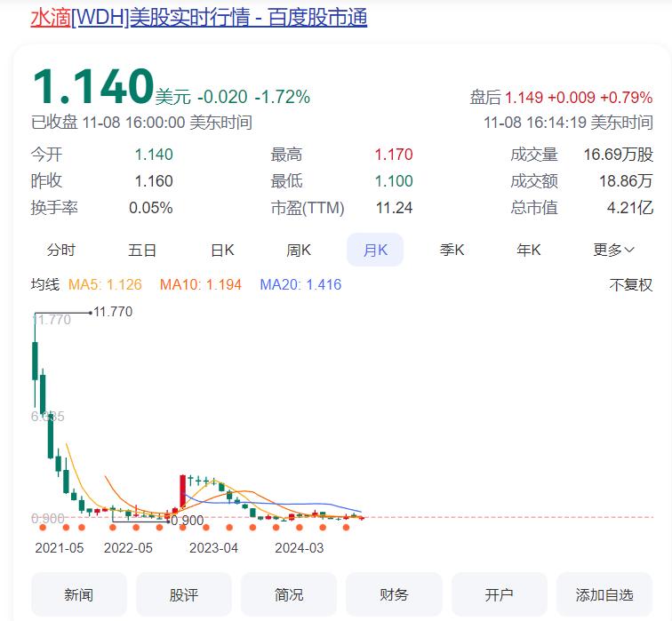Click the MA5: 1.126 indicator label
The height and width of the screenshot is (621, 672).
pyautogui.click(x=105, y=285)
